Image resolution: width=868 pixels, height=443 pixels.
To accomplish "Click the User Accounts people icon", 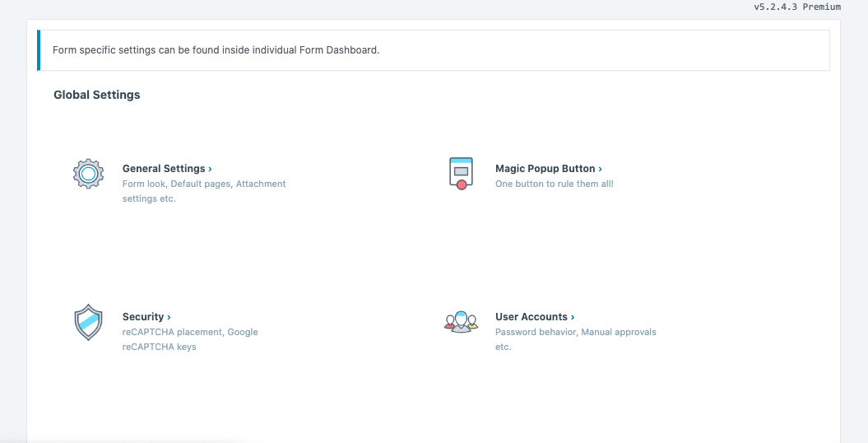I will (461, 321).
